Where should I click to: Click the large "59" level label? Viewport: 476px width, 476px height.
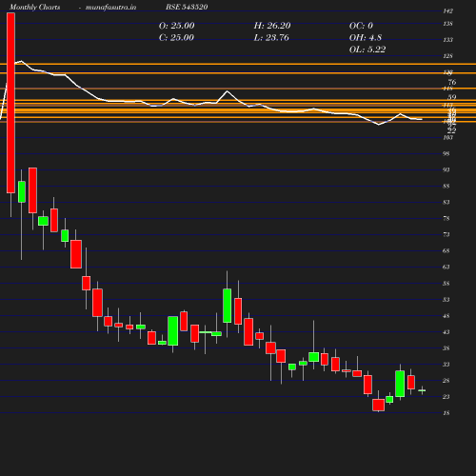(x=452, y=97)
